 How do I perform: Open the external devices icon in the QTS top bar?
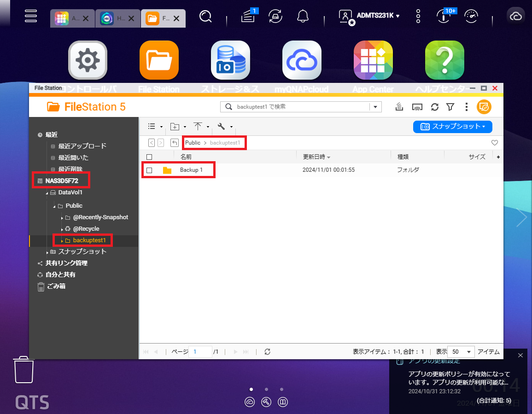point(275,16)
